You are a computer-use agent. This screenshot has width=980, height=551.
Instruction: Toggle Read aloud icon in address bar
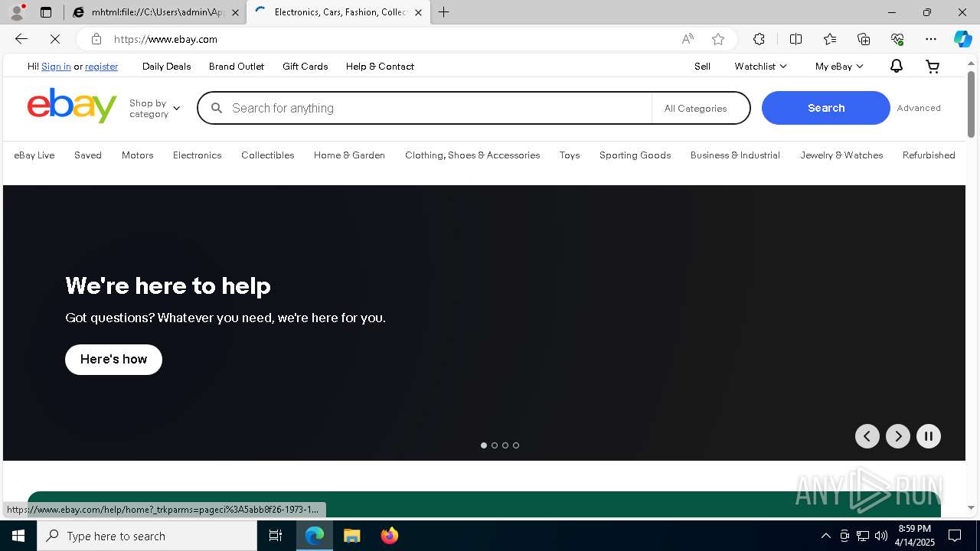(x=688, y=39)
